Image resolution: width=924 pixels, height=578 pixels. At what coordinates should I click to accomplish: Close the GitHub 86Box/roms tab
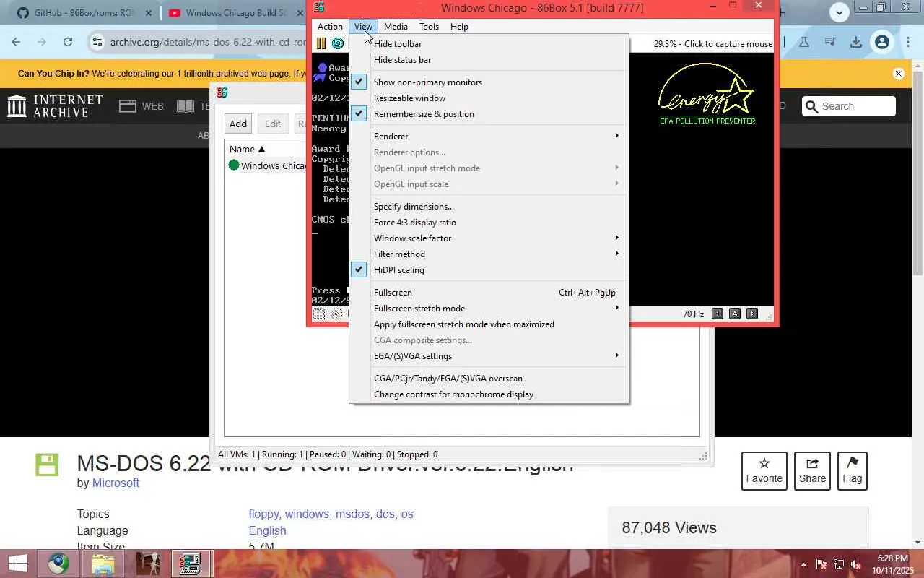click(148, 13)
